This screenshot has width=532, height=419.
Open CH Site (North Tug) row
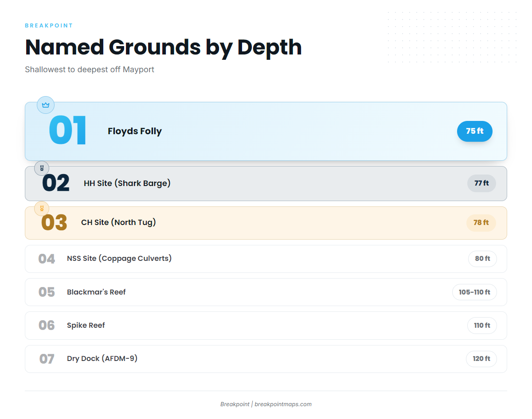[x=266, y=223]
